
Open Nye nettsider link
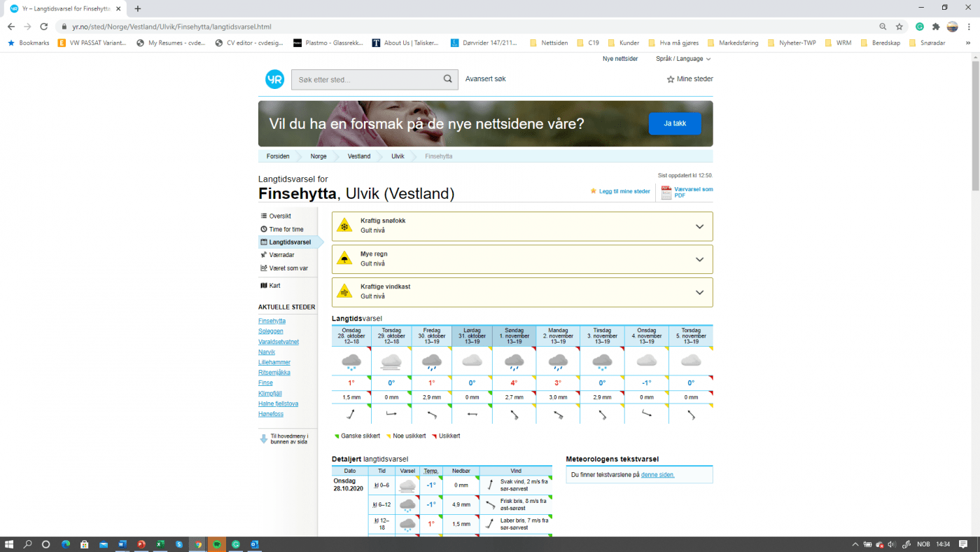(x=620, y=59)
